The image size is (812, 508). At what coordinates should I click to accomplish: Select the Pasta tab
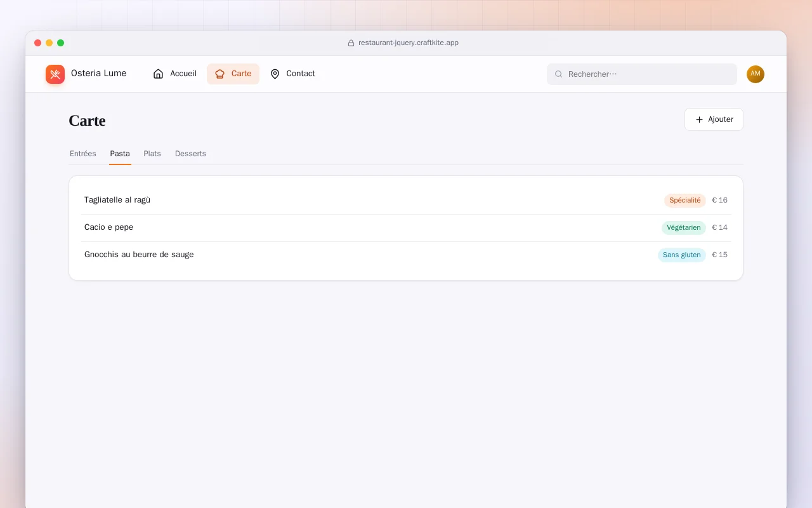click(120, 154)
